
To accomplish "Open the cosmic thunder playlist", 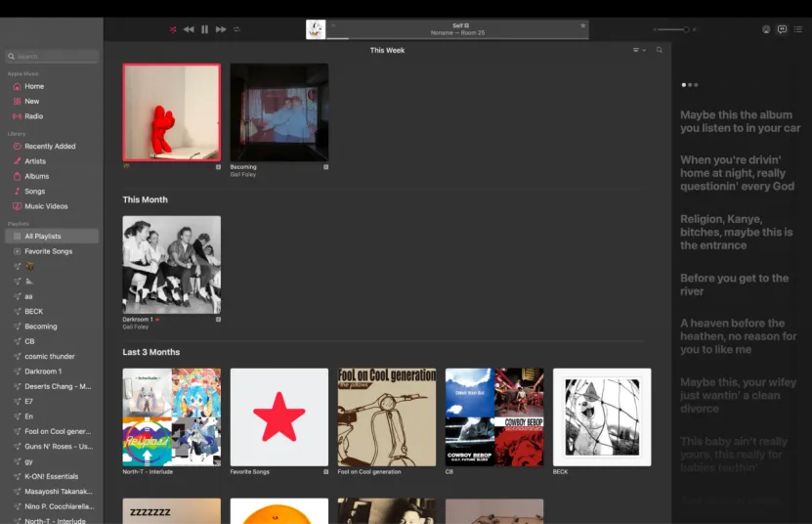I will coord(52,357).
